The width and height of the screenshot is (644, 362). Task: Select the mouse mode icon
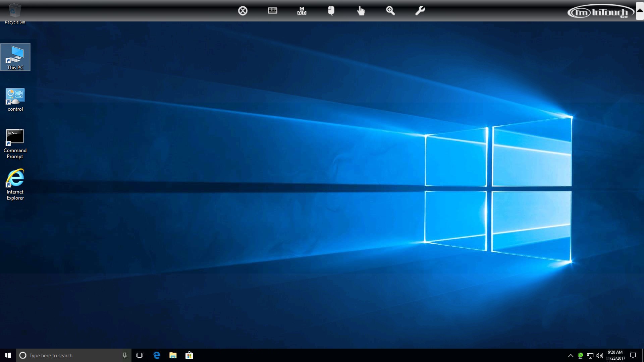point(331,11)
